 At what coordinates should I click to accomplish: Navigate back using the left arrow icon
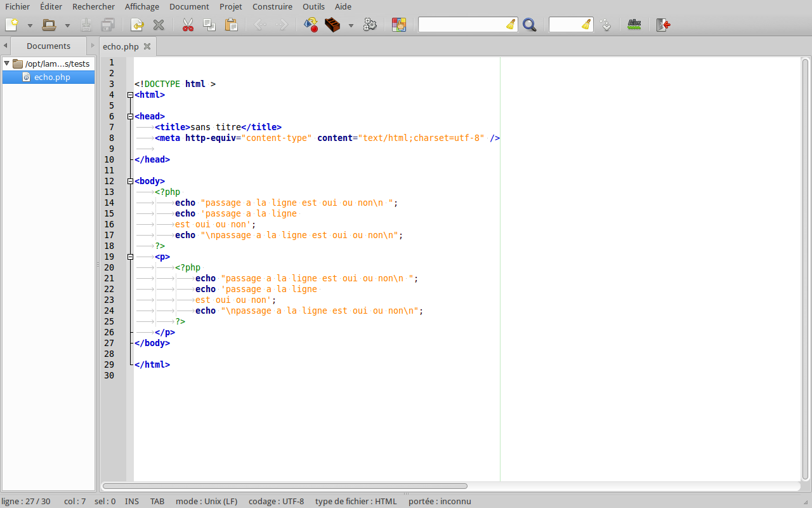[x=259, y=25]
